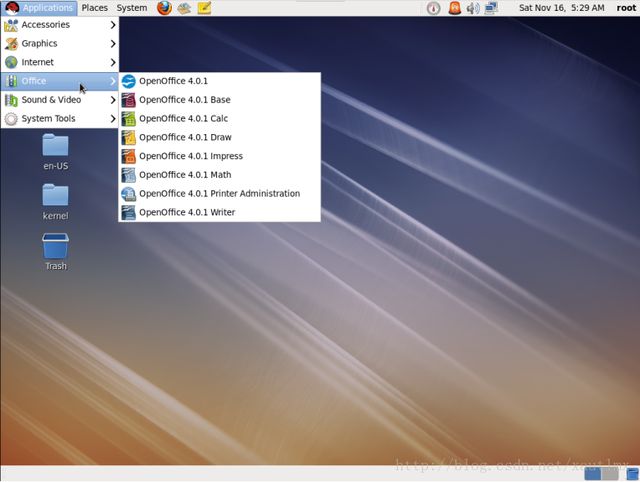Click the date and time clock
Viewport: 640px width, 482px height.
[562, 8]
